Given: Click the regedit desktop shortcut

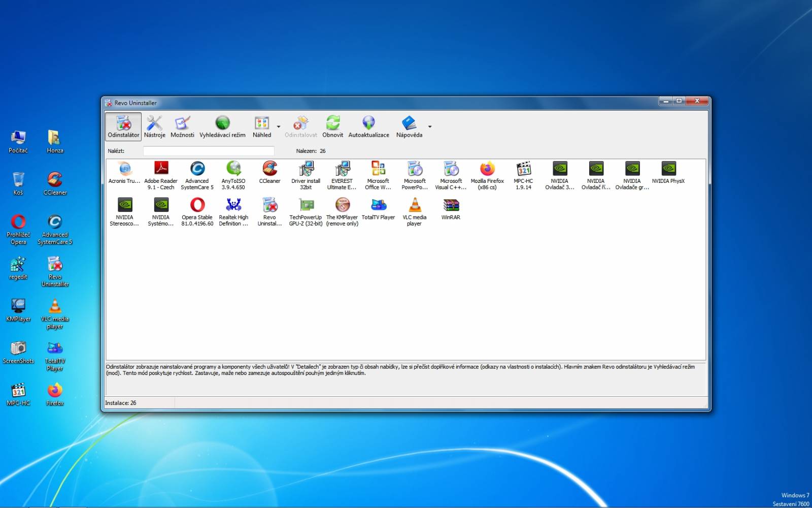Looking at the screenshot, I should point(18,268).
